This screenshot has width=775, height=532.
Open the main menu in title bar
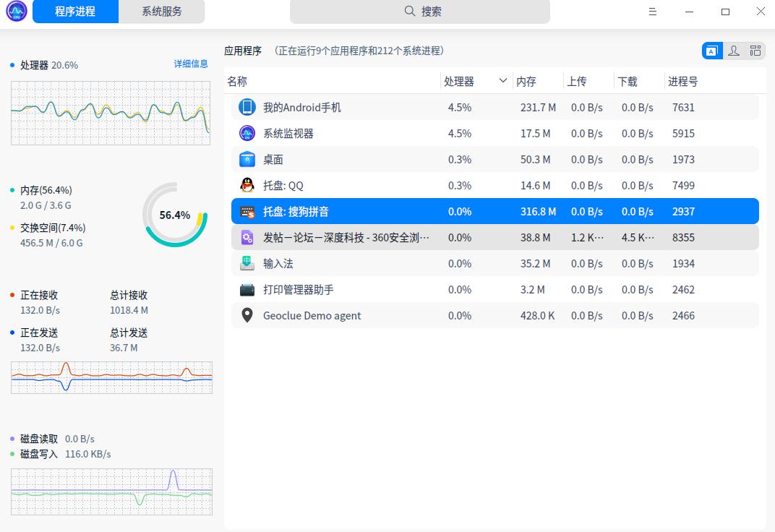653,12
